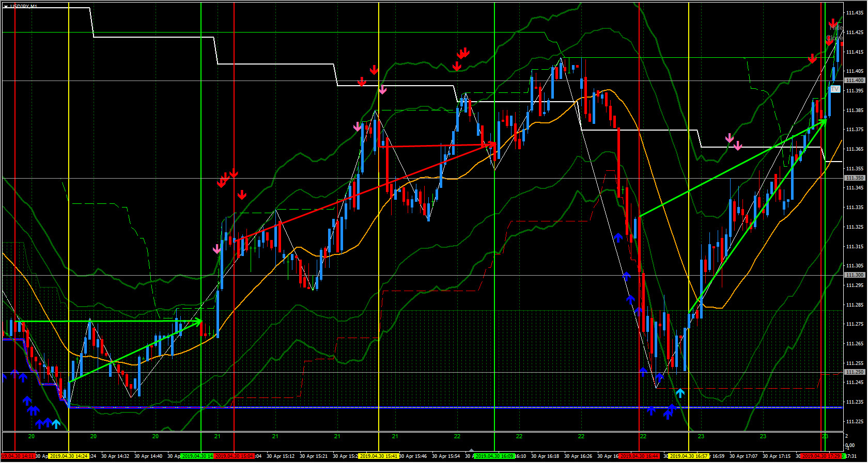Click the 30 Apr 15:46 time axis label

coord(413,456)
